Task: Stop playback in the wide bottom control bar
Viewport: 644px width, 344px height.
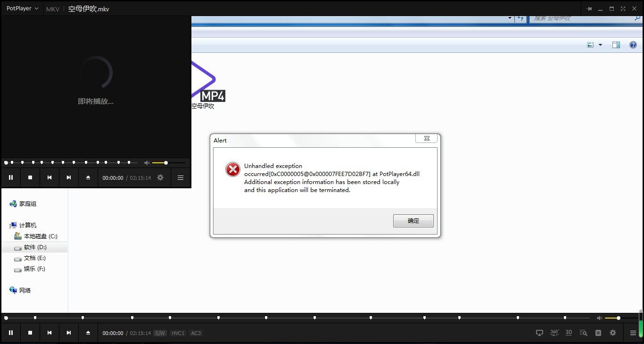Action: [x=30, y=333]
